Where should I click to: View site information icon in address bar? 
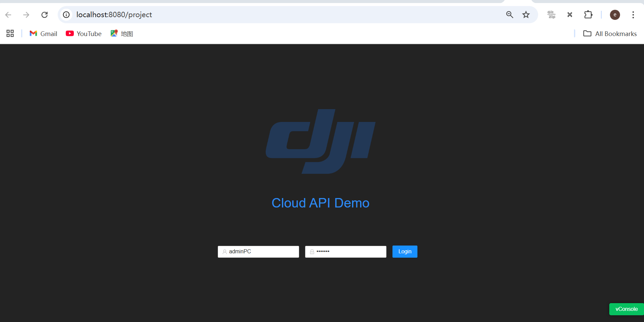[x=66, y=15]
